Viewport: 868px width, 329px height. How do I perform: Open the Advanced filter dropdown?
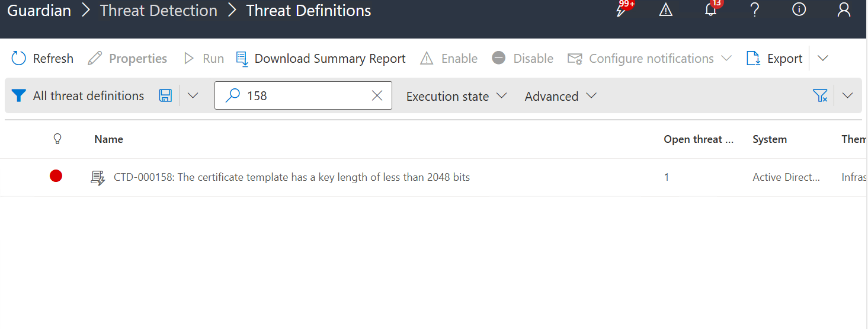pos(560,96)
